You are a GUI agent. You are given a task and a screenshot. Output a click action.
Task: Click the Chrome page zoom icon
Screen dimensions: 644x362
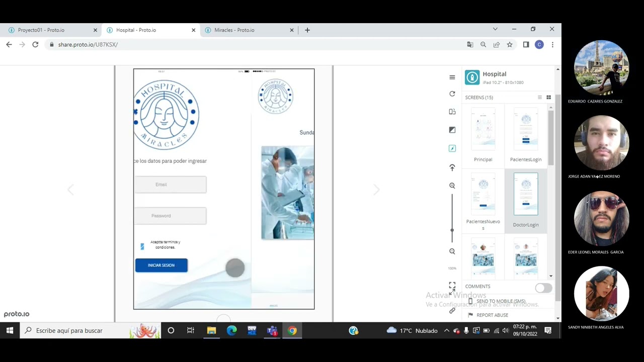(x=484, y=44)
